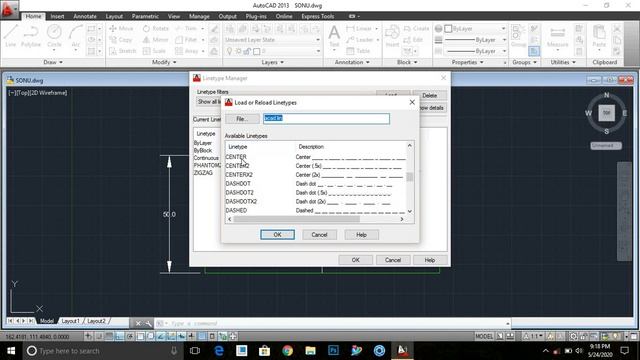Open File Explorer from the taskbar
The width and height of the screenshot is (640, 360).
coord(310,351)
